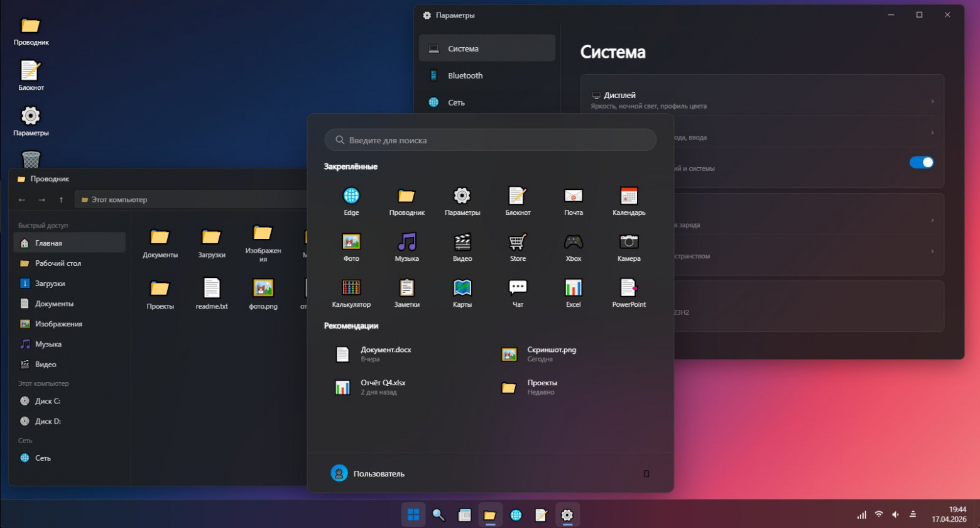Open Загрузки in Explorer sidebar

[50, 283]
